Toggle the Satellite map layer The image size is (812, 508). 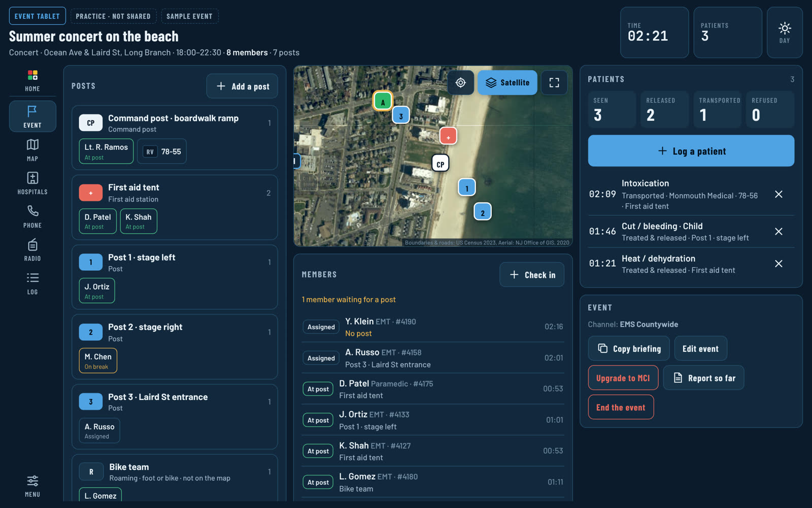507,83
